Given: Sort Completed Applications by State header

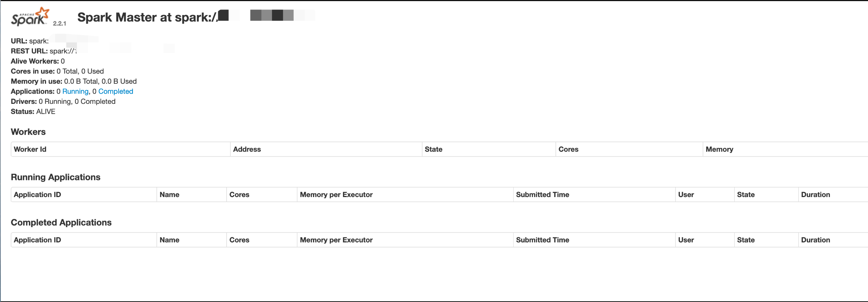Looking at the screenshot, I should click(746, 240).
